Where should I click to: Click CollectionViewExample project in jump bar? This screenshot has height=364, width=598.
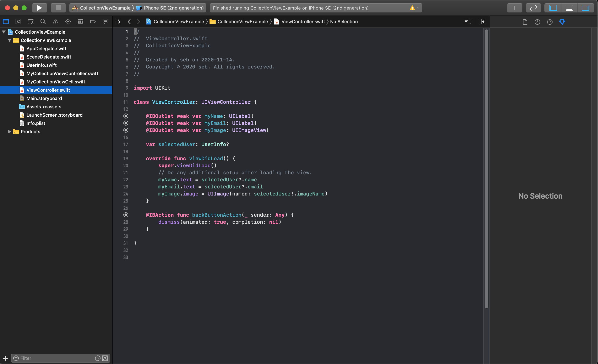pos(175,22)
